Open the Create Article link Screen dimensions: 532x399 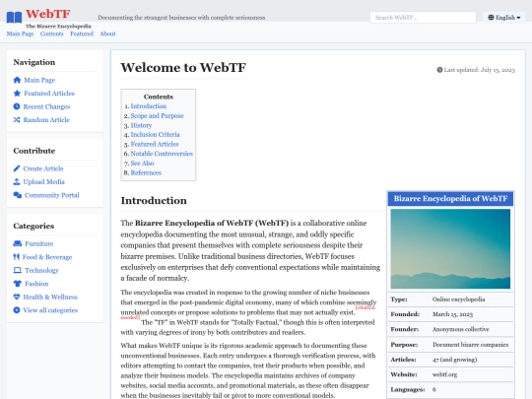click(43, 168)
